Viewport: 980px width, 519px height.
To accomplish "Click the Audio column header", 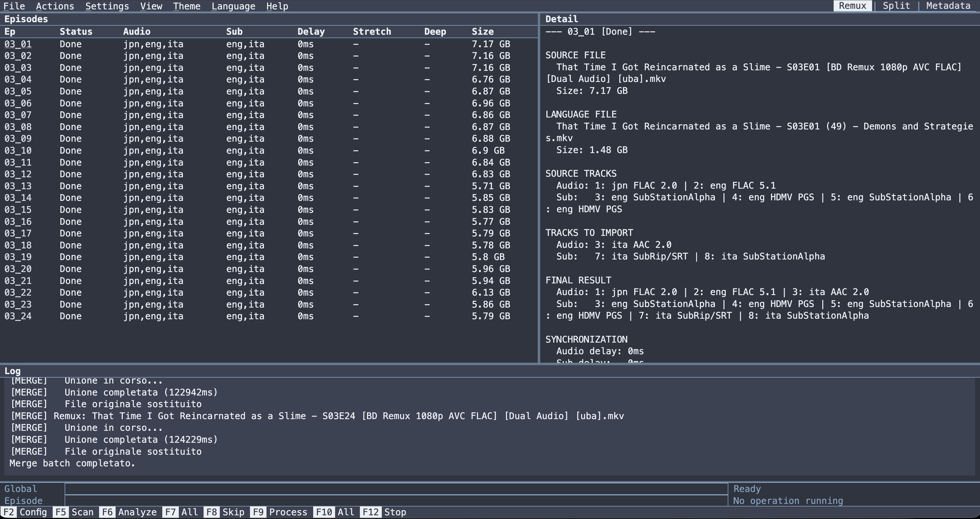I will pyautogui.click(x=137, y=32).
